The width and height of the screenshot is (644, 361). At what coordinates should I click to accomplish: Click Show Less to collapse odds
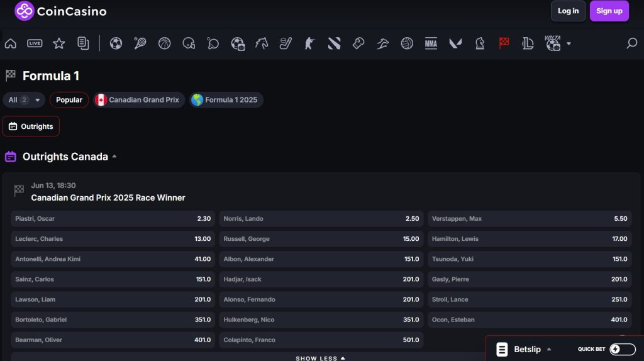[x=320, y=358]
